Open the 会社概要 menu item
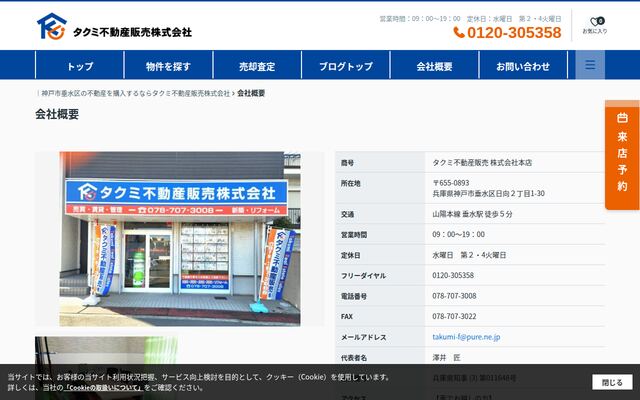640x400 pixels. click(x=434, y=66)
